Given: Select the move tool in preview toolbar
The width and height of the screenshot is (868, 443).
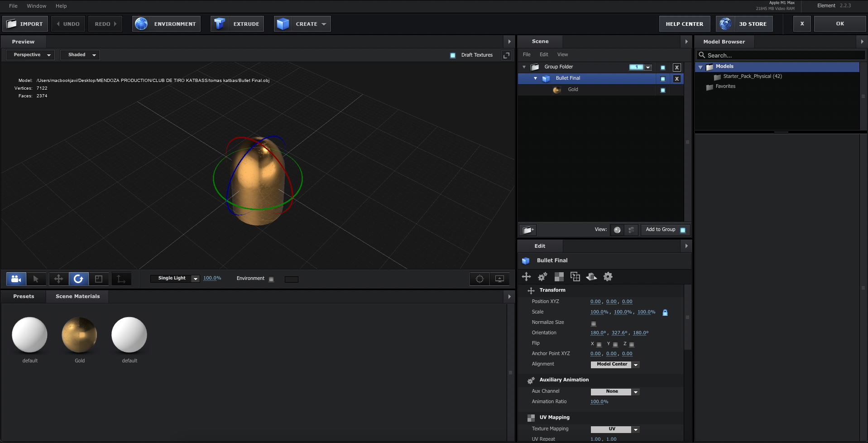Looking at the screenshot, I should (x=58, y=279).
